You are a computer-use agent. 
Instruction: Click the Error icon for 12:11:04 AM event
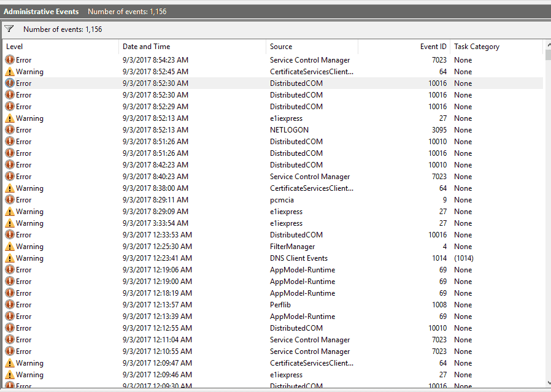pos(10,340)
